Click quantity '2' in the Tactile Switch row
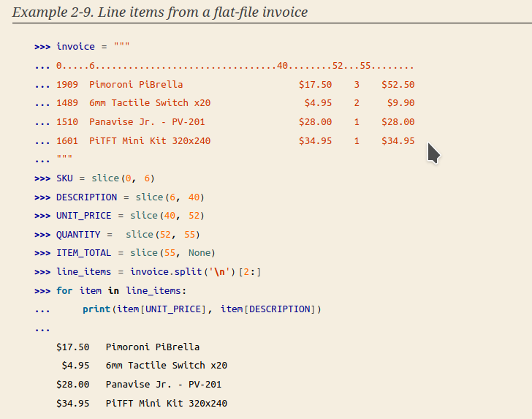The height and width of the screenshot is (419, 532). coord(357,103)
